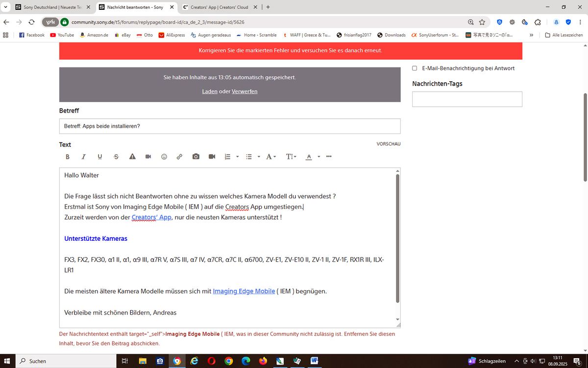
Task: Apply bold formatting in the editor toolbar
Action: tap(68, 157)
